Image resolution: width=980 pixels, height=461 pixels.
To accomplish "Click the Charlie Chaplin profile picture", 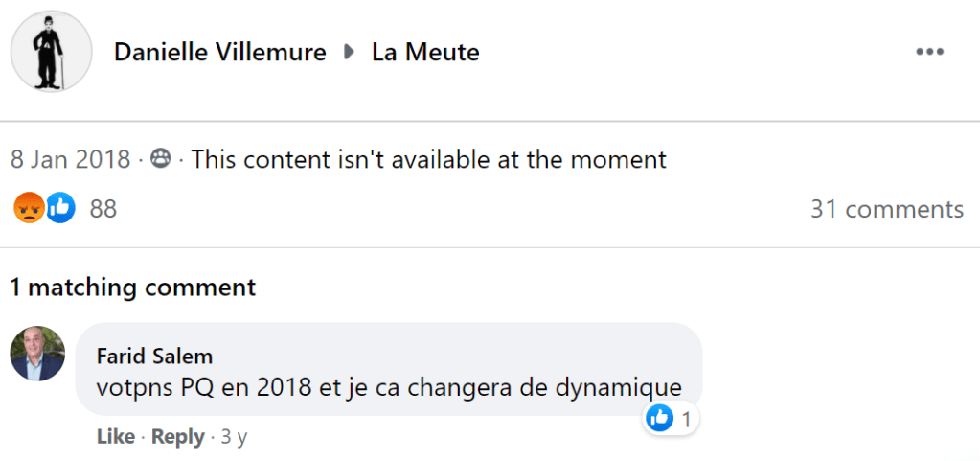I will (x=52, y=52).
